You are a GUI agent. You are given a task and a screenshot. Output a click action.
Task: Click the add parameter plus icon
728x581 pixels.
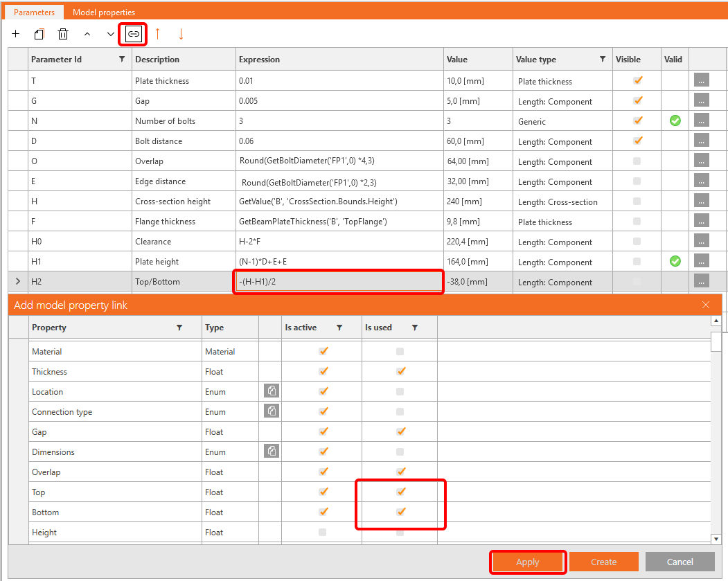16,34
